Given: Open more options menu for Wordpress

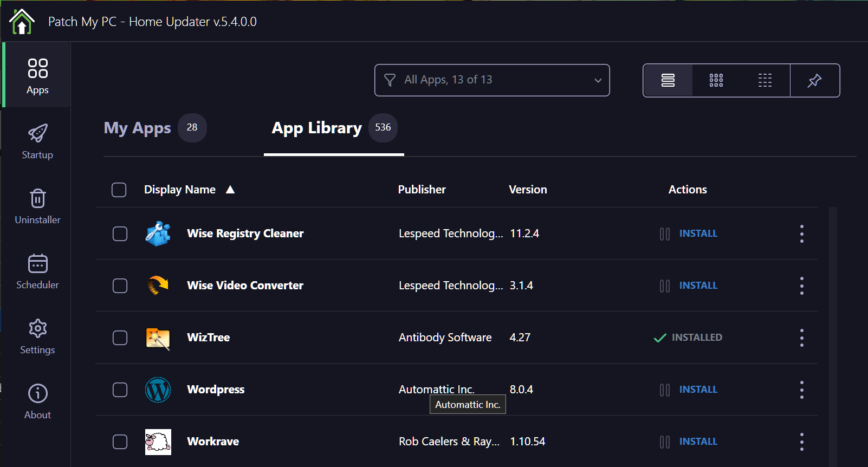Looking at the screenshot, I should point(801,390).
